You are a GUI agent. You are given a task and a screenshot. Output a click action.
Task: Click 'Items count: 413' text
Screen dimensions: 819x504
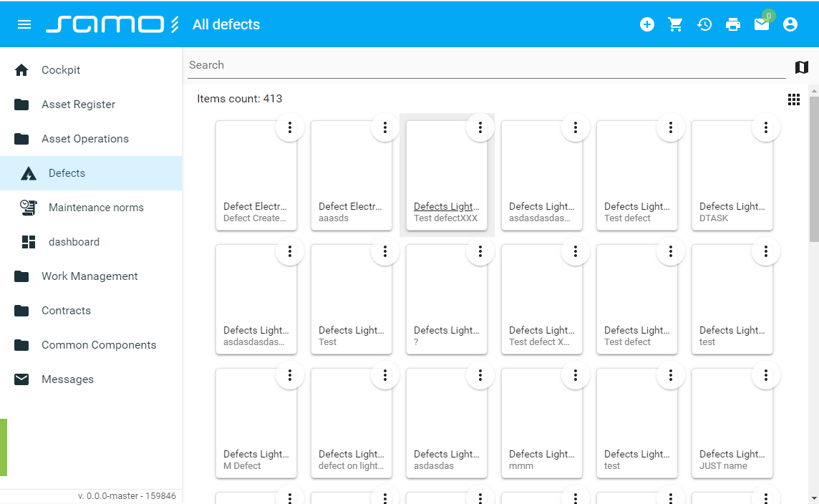tap(239, 99)
